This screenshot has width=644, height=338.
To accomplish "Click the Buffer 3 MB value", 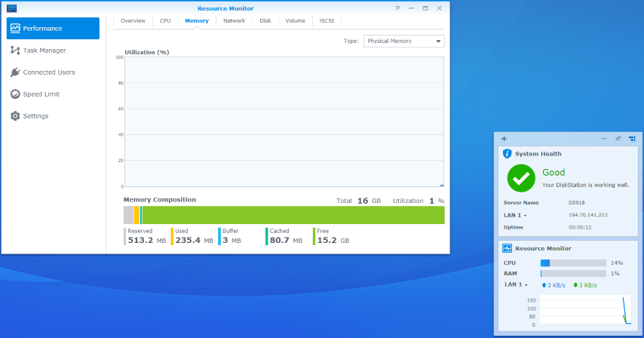I will point(232,240).
